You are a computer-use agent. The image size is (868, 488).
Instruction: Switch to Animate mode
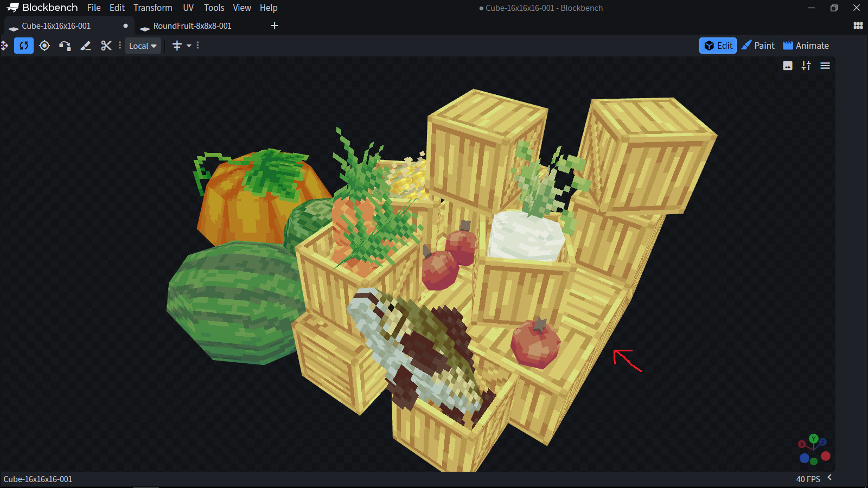(x=806, y=46)
